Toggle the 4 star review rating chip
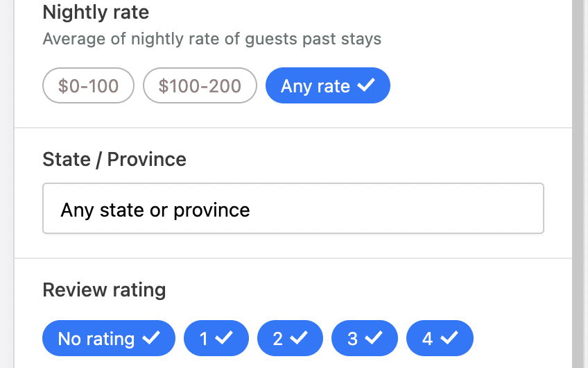Viewport: 588px width, 368px height. 439,338
